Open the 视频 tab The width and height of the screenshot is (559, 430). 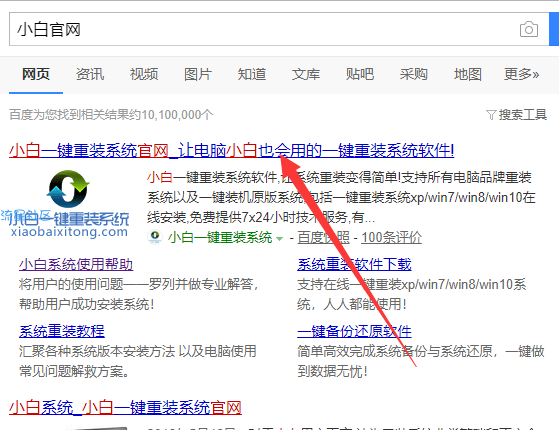pos(144,74)
